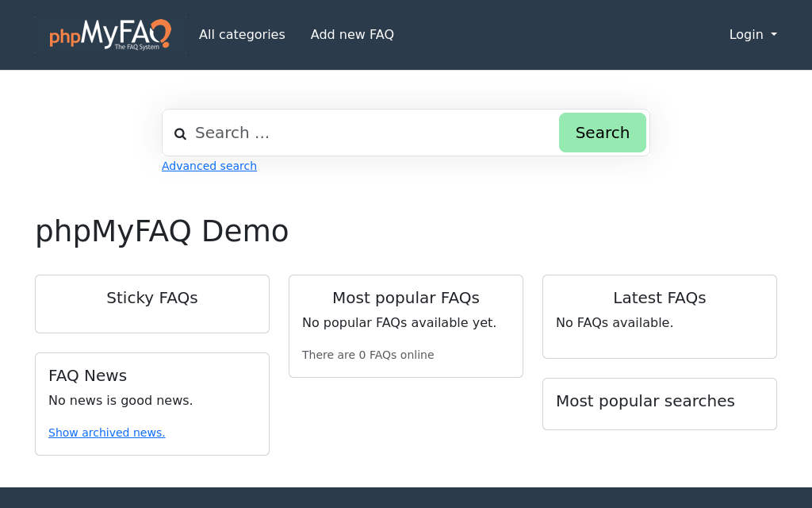Expand the Login dropdown menu

[753, 35]
